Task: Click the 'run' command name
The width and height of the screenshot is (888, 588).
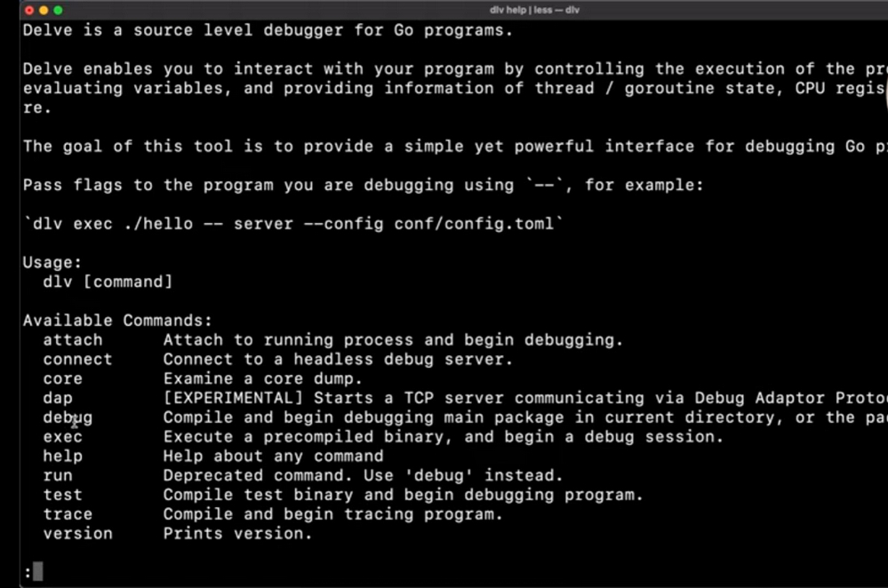Action: (x=58, y=476)
